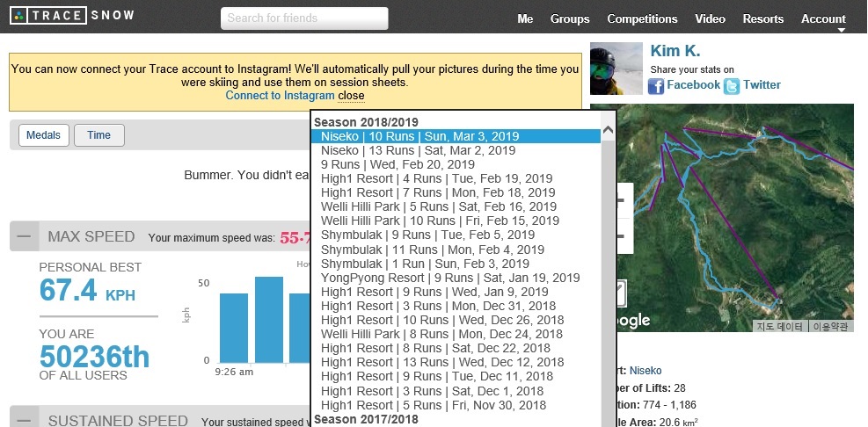Collapse the Sustained Speed section
Screen dimensions: 868x427
(24, 417)
